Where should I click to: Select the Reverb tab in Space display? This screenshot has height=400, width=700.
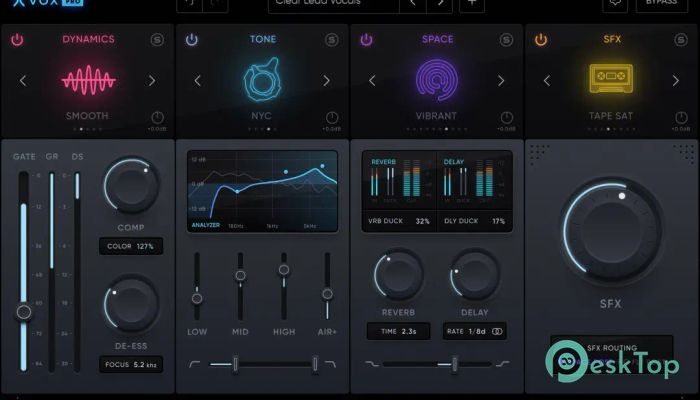[x=384, y=160]
